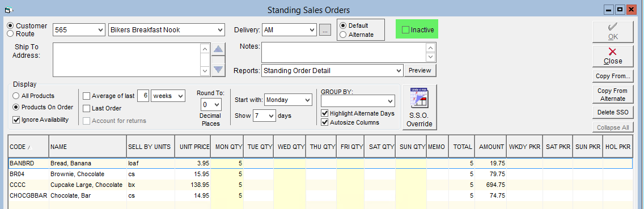Viewport: 644px width, 209px height.
Task: Click the up arrow beside Ship To Address
Action: point(219,50)
